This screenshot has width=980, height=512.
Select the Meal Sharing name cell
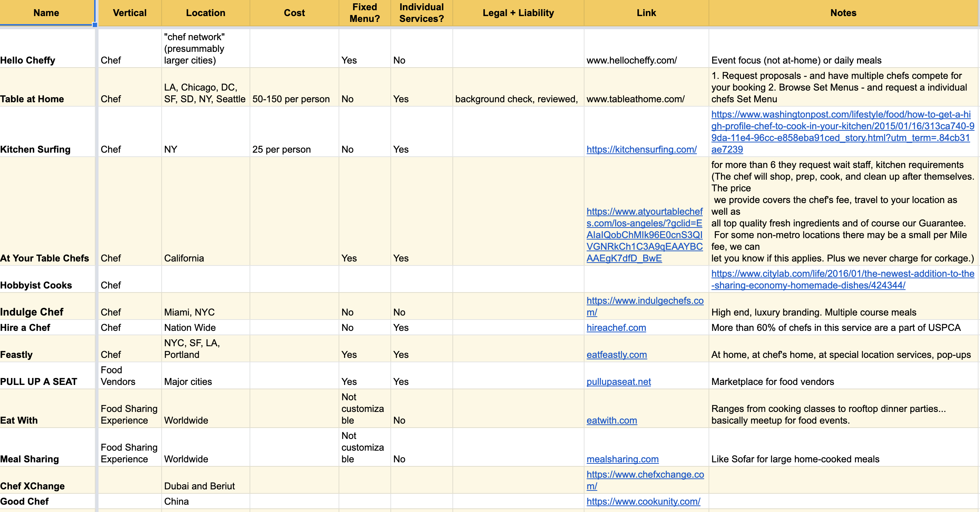coord(47,447)
